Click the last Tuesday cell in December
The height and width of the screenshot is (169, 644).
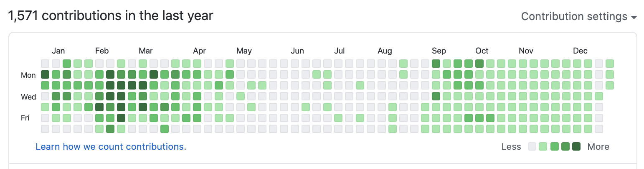(x=610, y=85)
